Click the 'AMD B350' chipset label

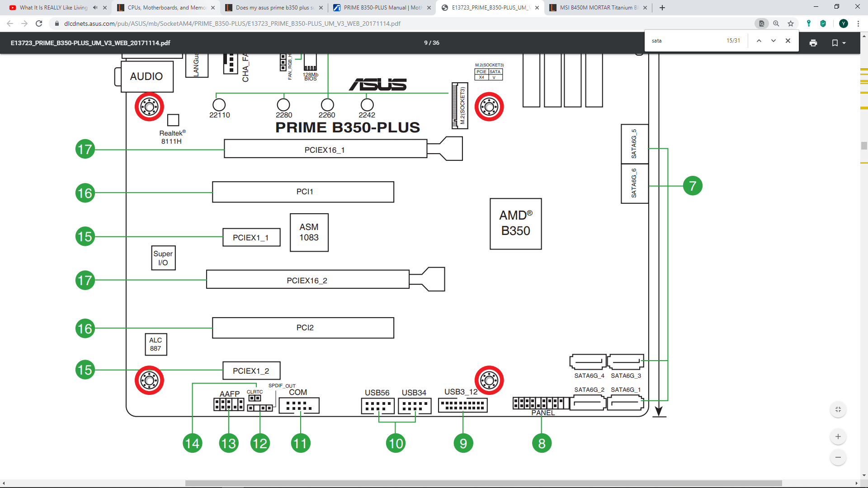516,223
